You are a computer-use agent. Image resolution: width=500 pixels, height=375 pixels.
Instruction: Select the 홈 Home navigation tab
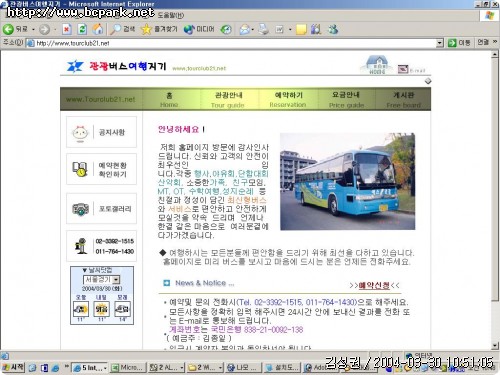[169, 99]
